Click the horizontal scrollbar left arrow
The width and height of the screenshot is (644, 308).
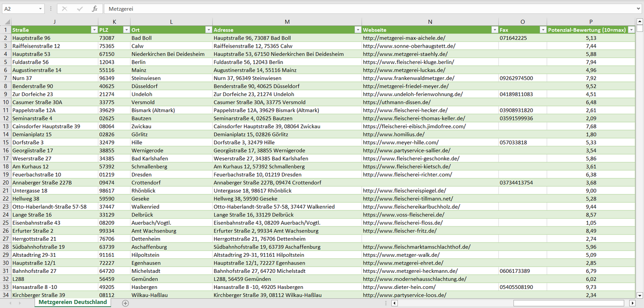coord(394,303)
